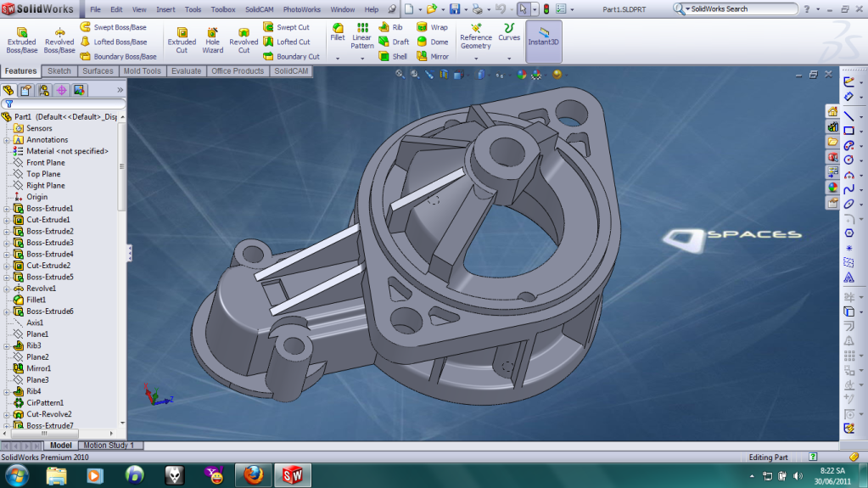
Task: Open the ConfigurationManager tab icon
Action: (x=44, y=90)
